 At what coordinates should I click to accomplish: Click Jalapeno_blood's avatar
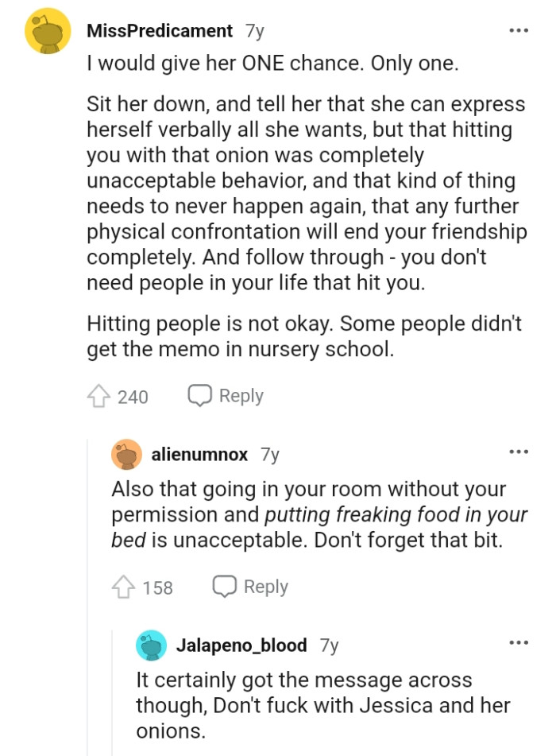coord(151,645)
